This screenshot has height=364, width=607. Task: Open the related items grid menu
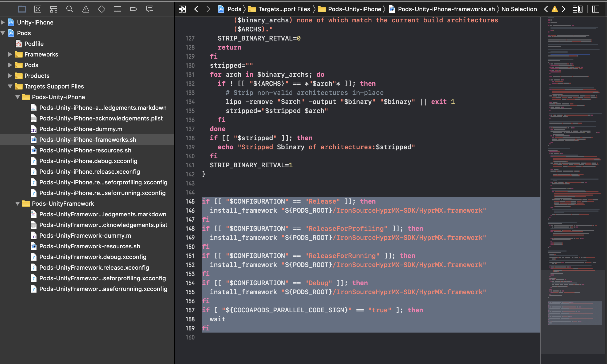182,9
